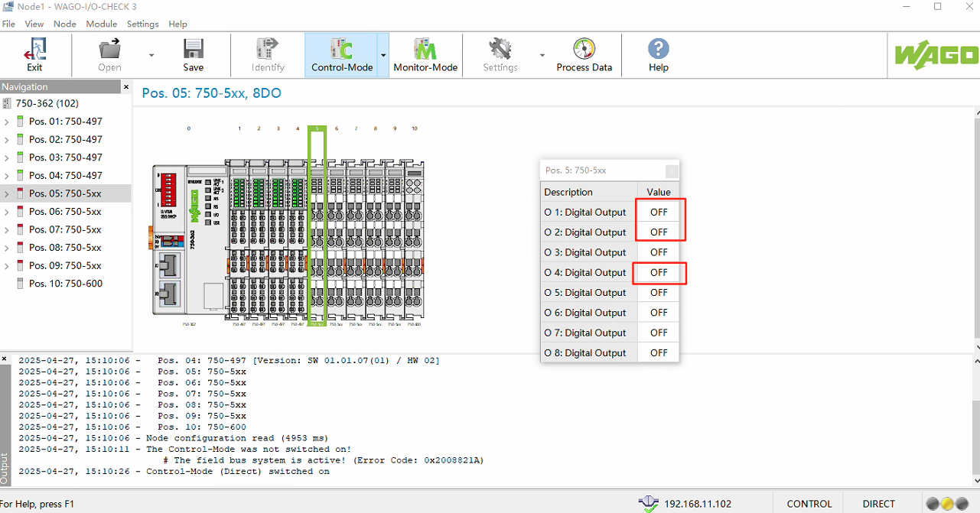
Task: Toggle O 2: Digital Output value
Action: tap(659, 232)
